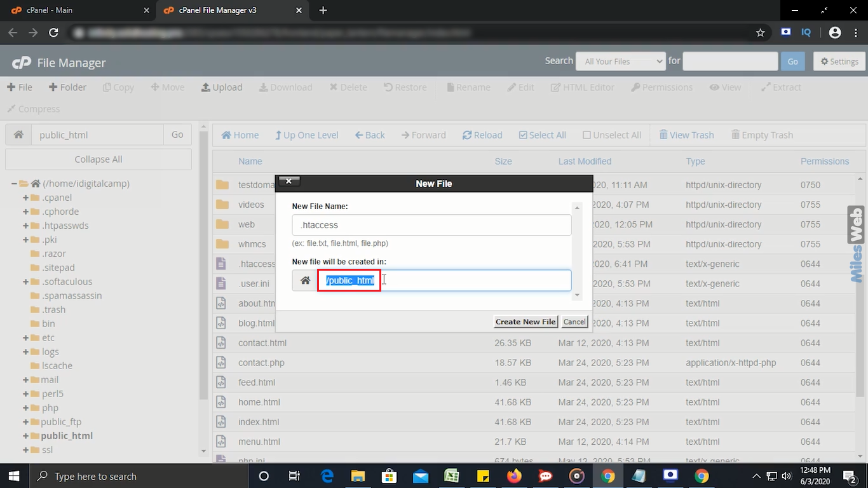Select the index.html file row
868x488 pixels.
tap(535, 422)
